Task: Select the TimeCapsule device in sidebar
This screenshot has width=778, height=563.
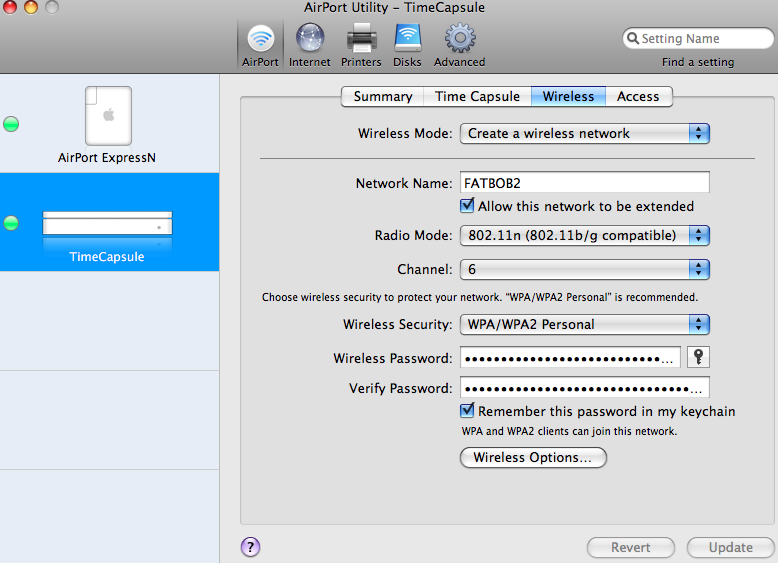Action: click(109, 222)
